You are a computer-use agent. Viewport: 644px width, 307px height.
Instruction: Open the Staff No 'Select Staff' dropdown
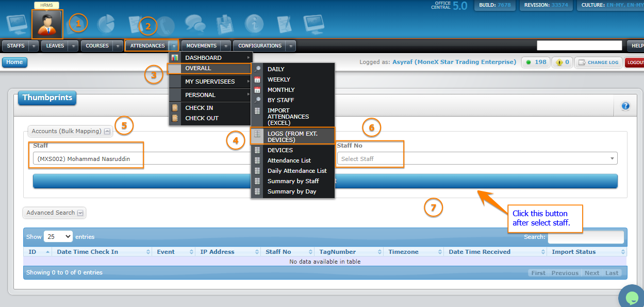pyautogui.click(x=477, y=158)
